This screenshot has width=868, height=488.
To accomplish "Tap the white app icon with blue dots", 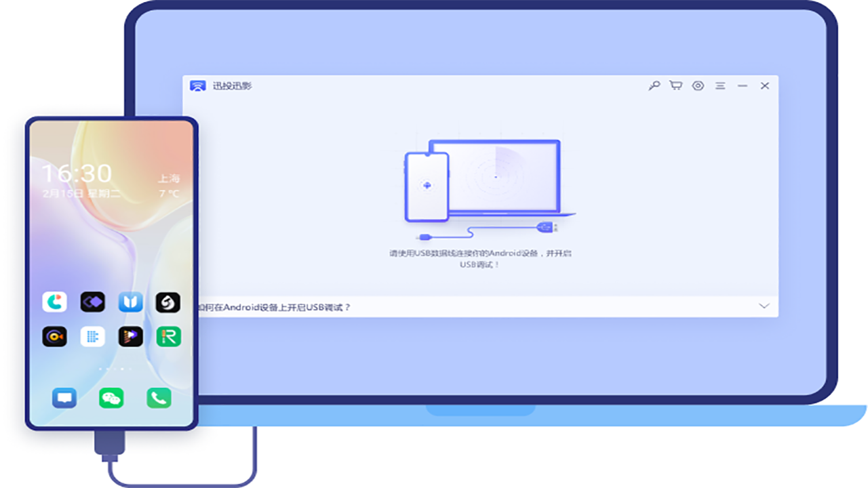I will (92, 336).
